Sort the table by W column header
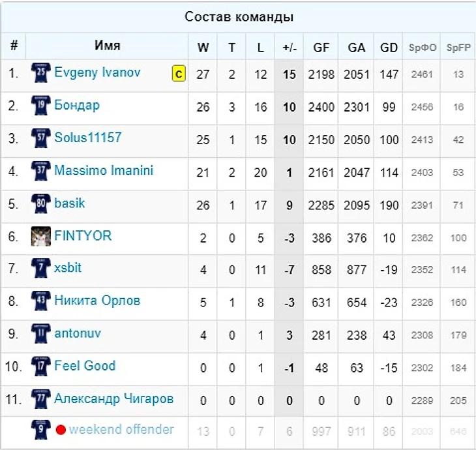This screenshot has width=476, height=450. (x=203, y=47)
